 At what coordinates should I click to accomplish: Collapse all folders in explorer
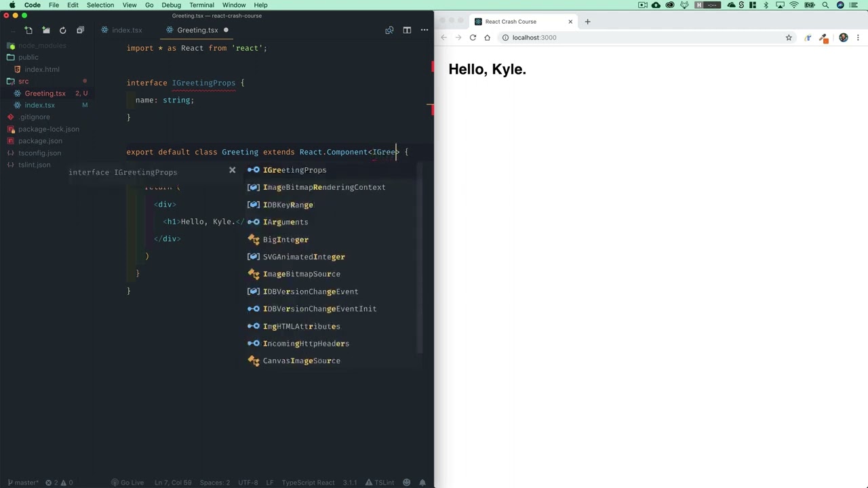(x=80, y=30)
